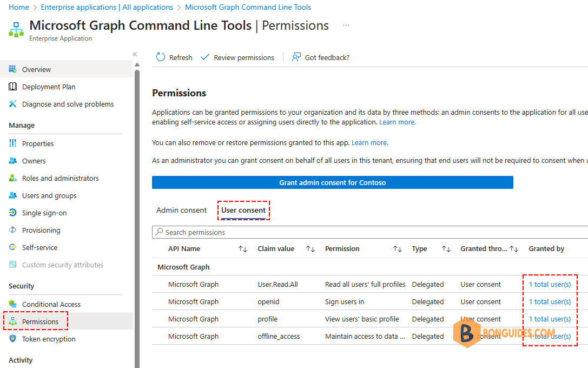Click the Conditional Access icon

[x=12, y=304]
